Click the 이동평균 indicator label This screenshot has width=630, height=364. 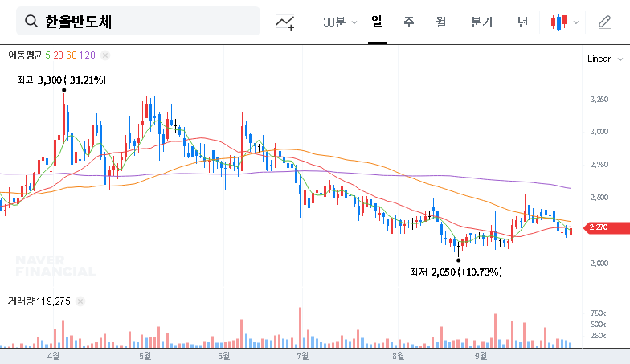click(x=24, y=55)
